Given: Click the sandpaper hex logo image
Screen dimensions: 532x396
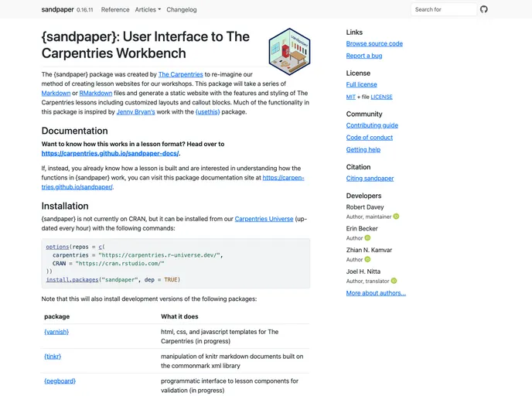Looking at the screenshot, I should coord(289,52).
